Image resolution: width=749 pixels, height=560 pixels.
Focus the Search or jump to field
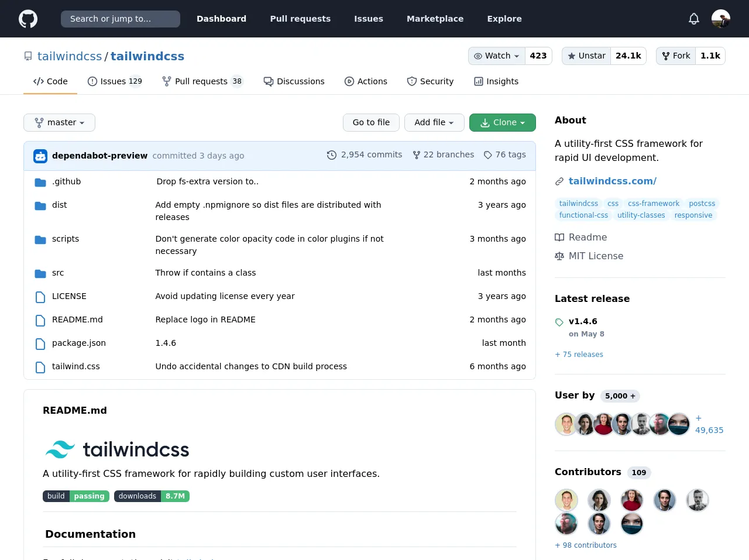point(121,19)
